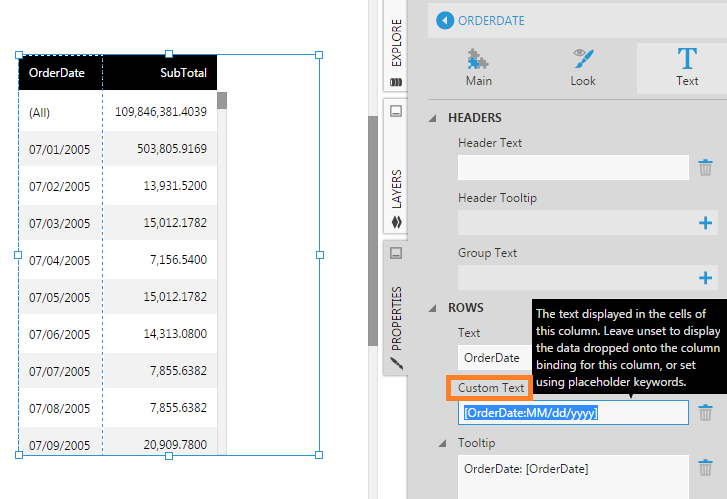Click the (All) row cell
Image resolution: width=727 pixels, height=499 pixels.
pyautogui.click(x=60, y=112)
